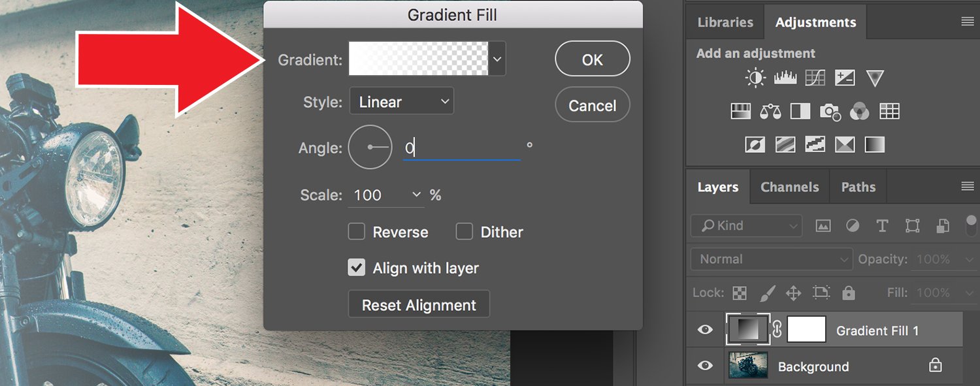Select the Gradient Fill 1 layer mask thumbnail
The image size is (980, 386).
point(807,330)
